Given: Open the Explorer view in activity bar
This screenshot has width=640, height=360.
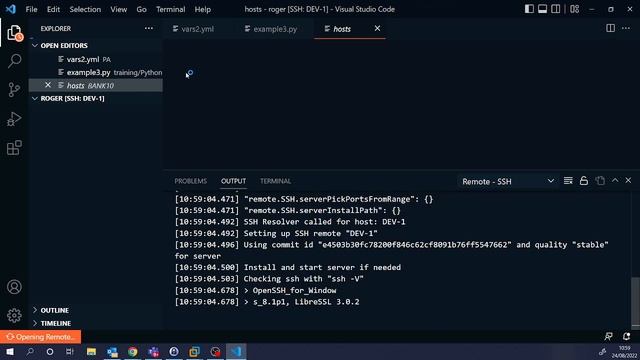Looking at the screenshot, I should (14, 33).
